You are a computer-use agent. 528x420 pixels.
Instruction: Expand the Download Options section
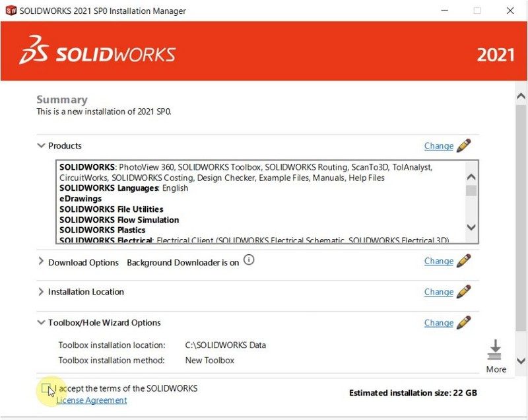click(41, 261)
